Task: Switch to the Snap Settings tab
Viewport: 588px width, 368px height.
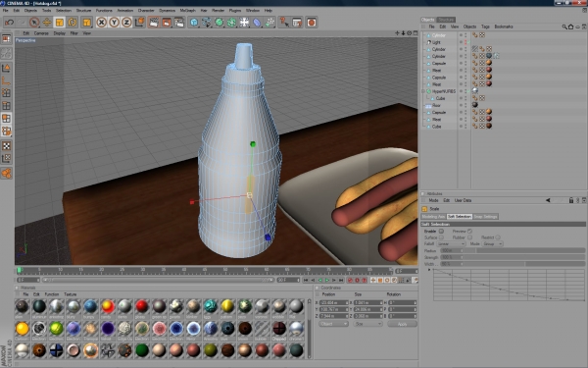Action: click(x=485, y=217)
